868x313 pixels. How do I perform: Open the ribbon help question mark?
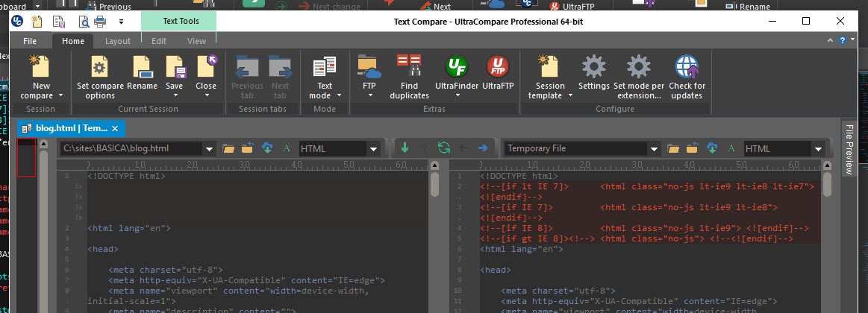843,40
